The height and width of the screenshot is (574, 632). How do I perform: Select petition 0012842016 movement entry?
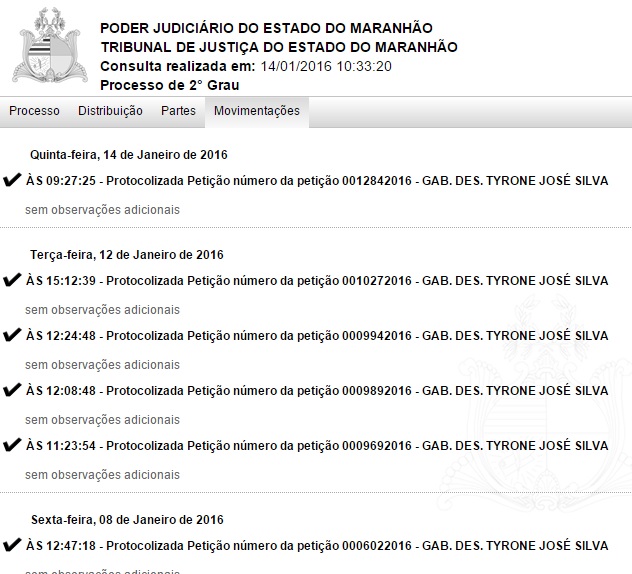coord(317,182)
